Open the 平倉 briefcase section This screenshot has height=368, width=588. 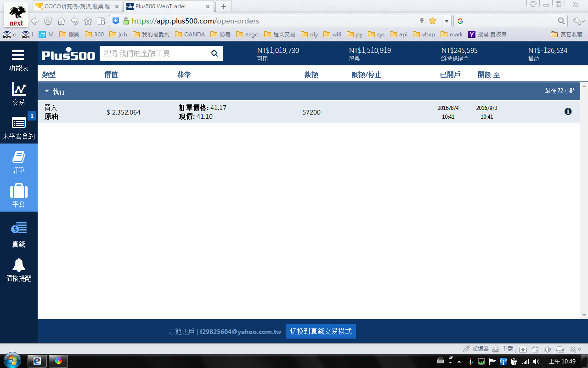click(x=18, y=196)
